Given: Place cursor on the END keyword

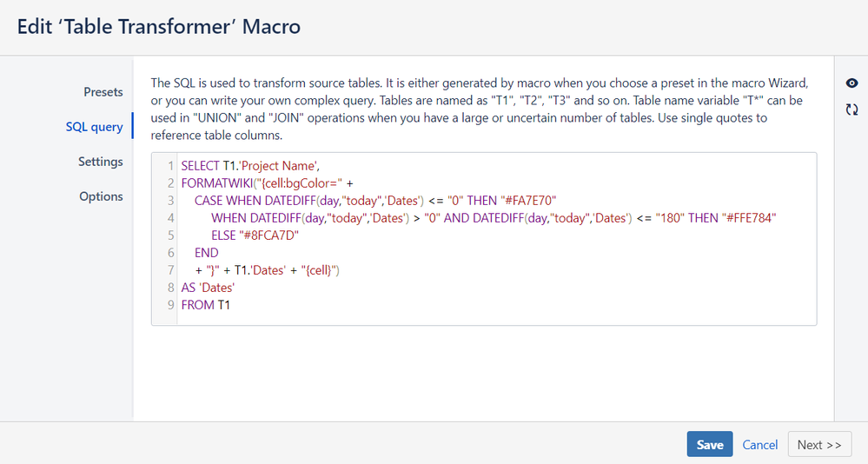Looking at the screenshot, I should click(206, 253).
